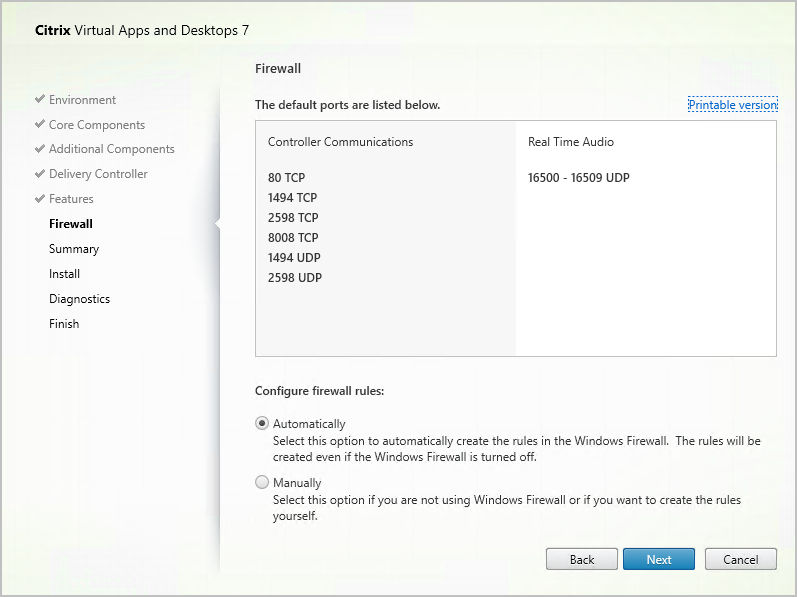Image resolution: width=797 pixels, height=597 pixels.
Task: Open the Printable version link
Action: tap(732, 105)
